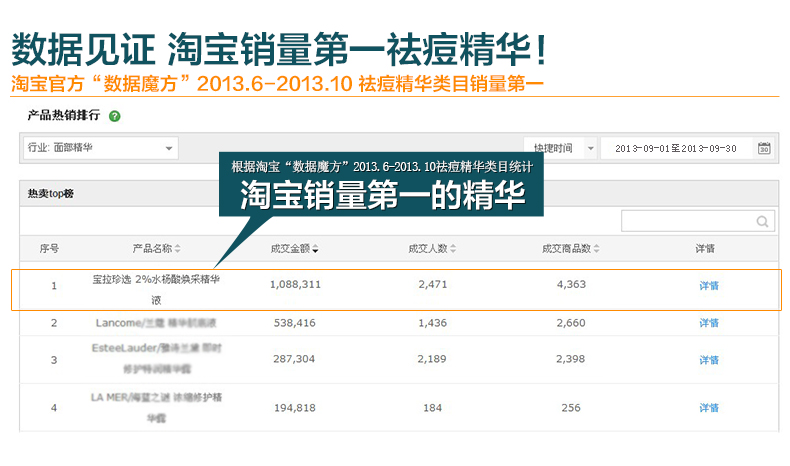Click amount value 1,088,311
This screenshot has width=790, height=466.
[x=295, y=285]
